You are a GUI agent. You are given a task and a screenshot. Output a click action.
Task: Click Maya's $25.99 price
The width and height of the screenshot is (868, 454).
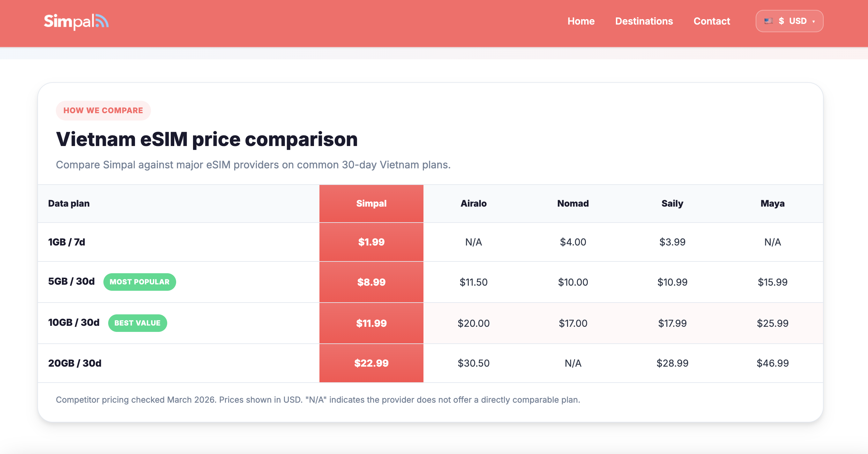[x=772, y=323]
